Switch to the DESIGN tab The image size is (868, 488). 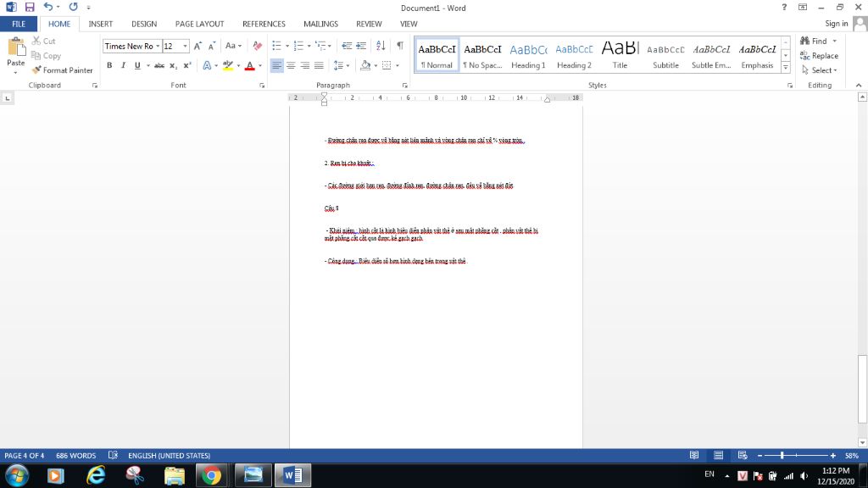pos(144,24)
